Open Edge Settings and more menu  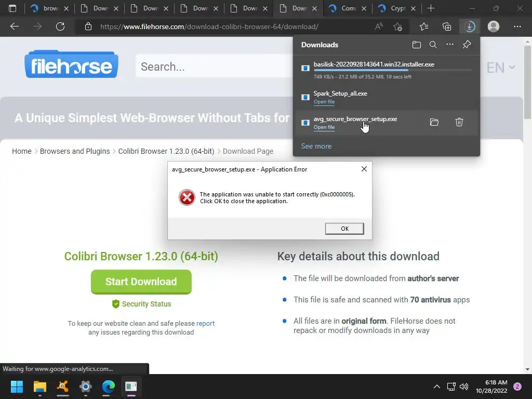click(x=517, y=26)
